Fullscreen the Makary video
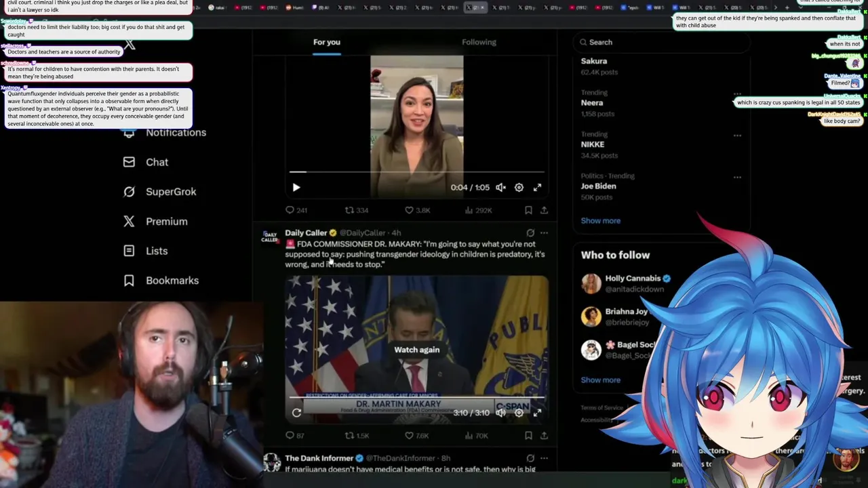This screenshot has width=868, height=488. pyautogui.click(x=537, y=413)
